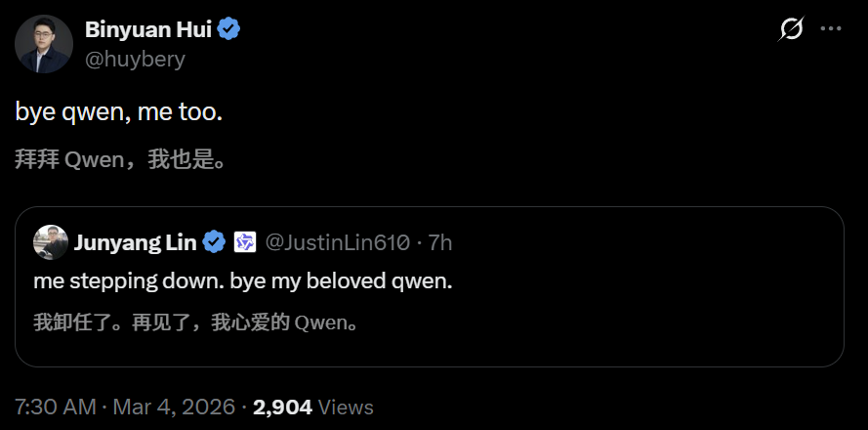Open quoted post "me stepping down" text
868x430 pixels.
point(243,281)
